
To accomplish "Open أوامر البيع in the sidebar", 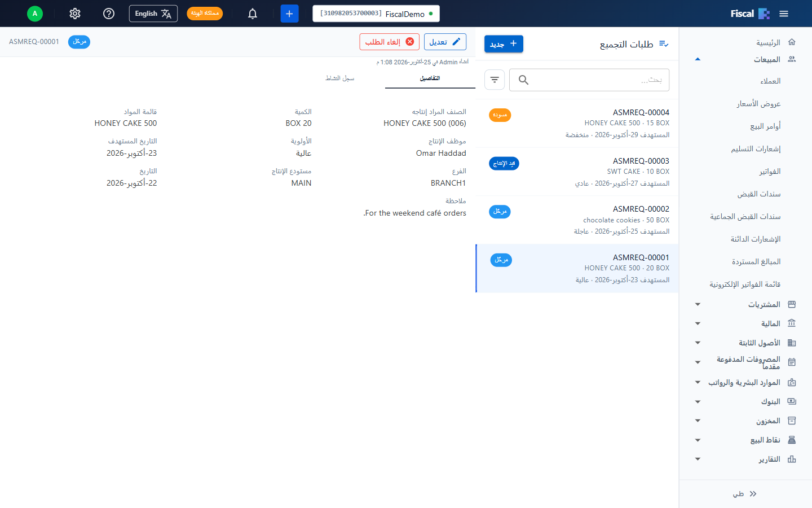I will point(765,126).
